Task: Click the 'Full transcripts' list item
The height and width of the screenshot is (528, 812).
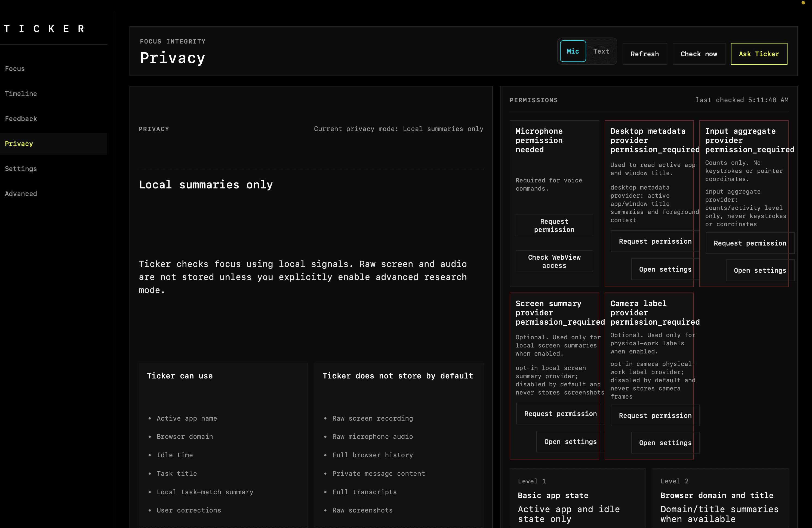Action: (364, 492)
